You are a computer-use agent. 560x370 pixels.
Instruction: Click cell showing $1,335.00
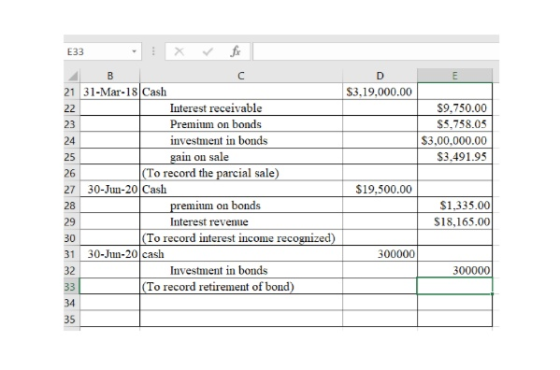(x=455, y=205)
